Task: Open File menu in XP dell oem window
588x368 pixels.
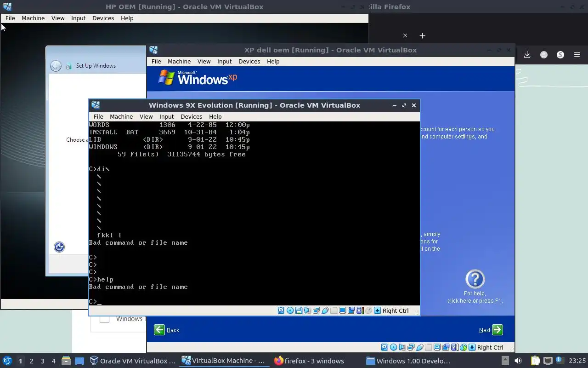Action: click(156, 61)
